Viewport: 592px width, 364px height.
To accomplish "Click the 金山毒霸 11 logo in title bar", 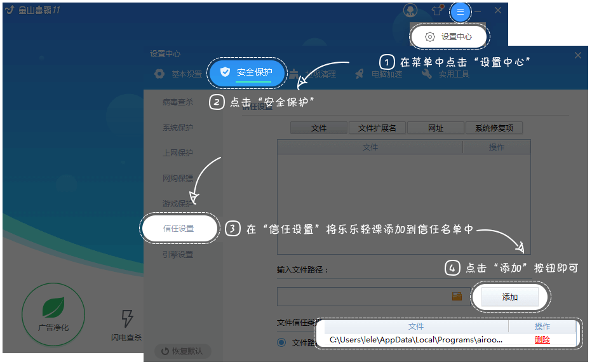I will point(33,10).
